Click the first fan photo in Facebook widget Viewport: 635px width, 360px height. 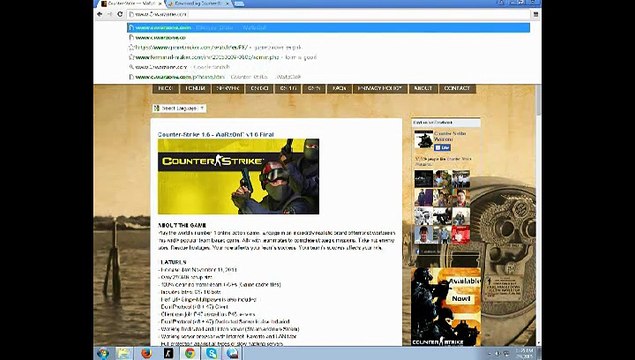[424, 179]
